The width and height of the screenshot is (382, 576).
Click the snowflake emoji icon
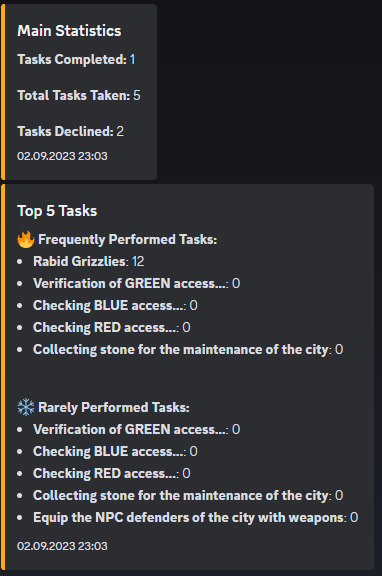tap(26, 407)
